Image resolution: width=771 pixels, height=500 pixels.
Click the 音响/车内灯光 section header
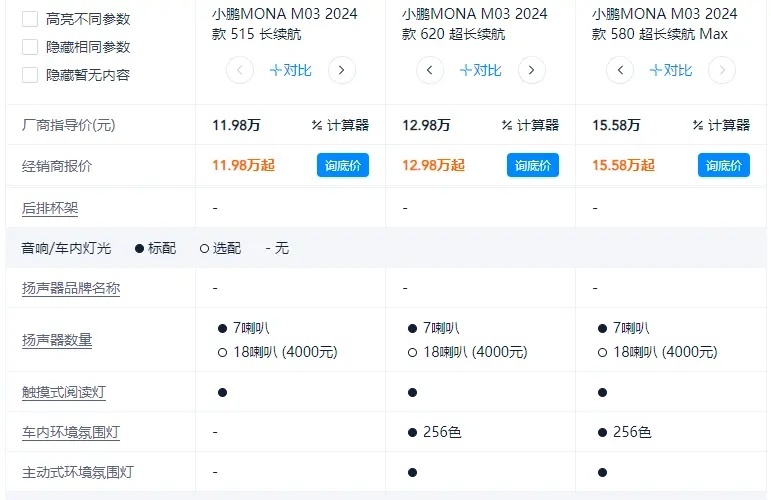[66, 248]
